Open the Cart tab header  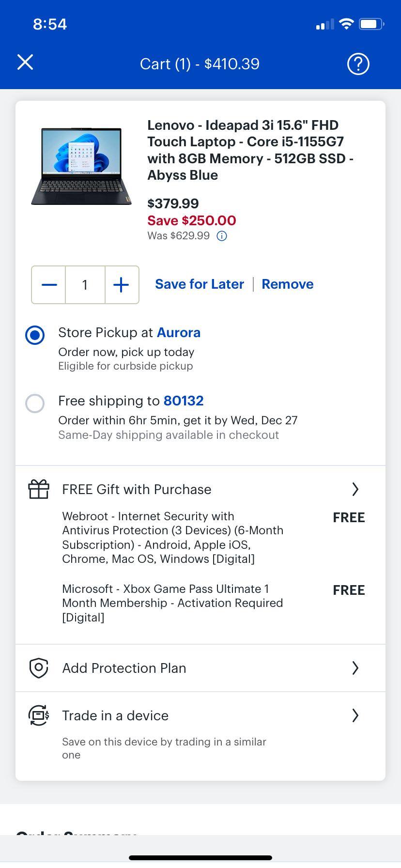tap(200, 63)
